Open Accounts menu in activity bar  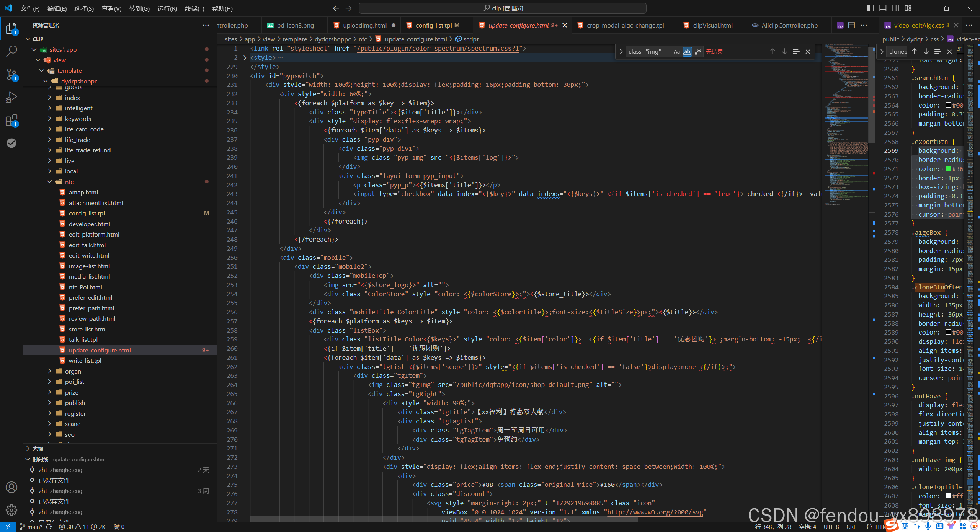tap(11, 487)
